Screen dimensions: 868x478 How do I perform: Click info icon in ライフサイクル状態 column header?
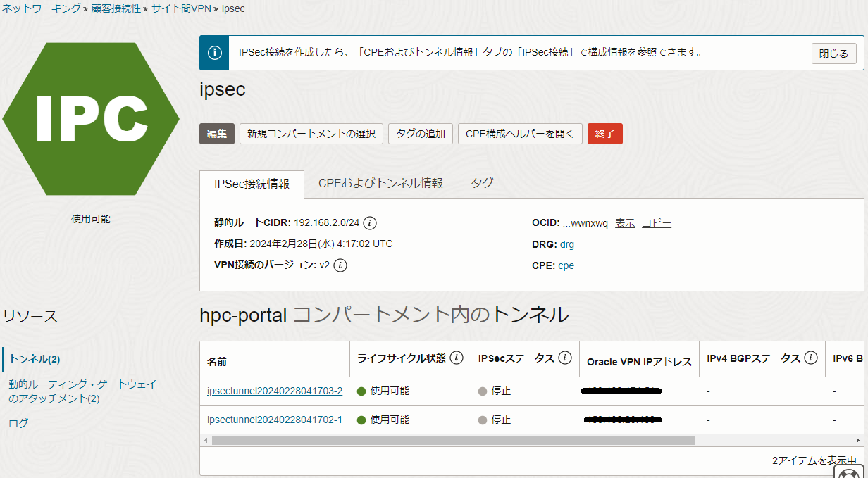pyautogui.click(x=457, y=358)
